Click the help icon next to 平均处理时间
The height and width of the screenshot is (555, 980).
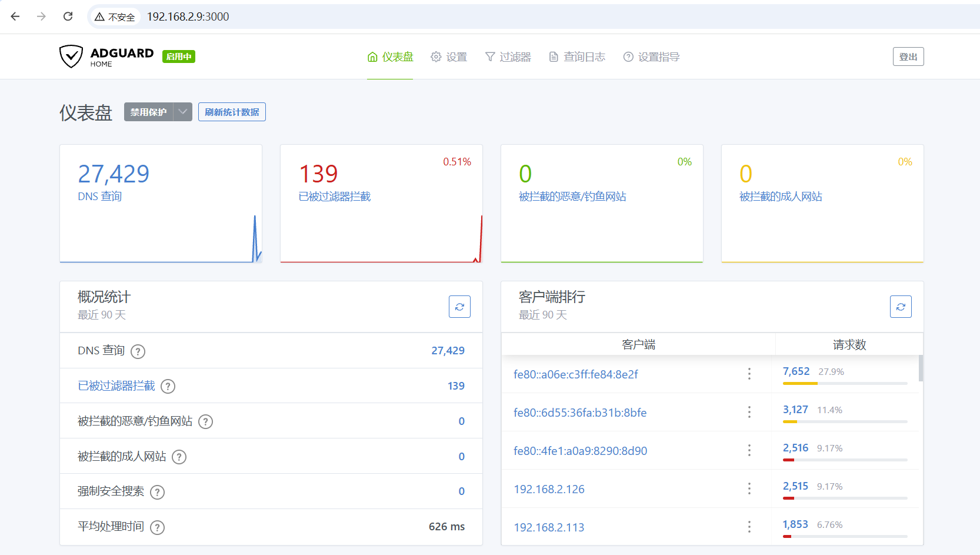(157, 527)
